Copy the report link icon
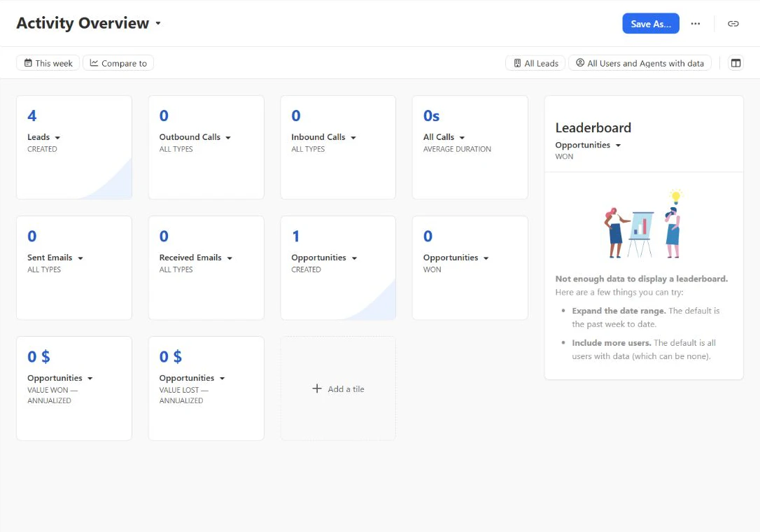760x532 pixels. pyautogui.click(x=733, y=24)
